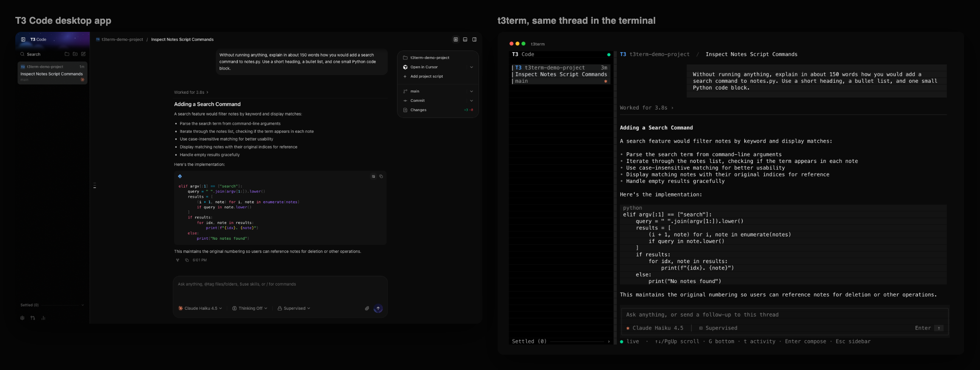
Task: Expand the Commit options chevron
Action: tap(471, 101)
